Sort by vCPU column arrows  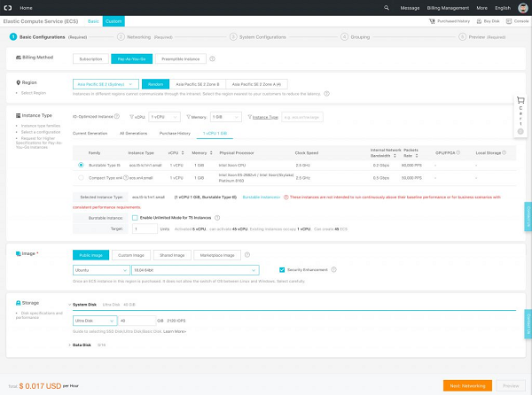click(x=183, y=153)
